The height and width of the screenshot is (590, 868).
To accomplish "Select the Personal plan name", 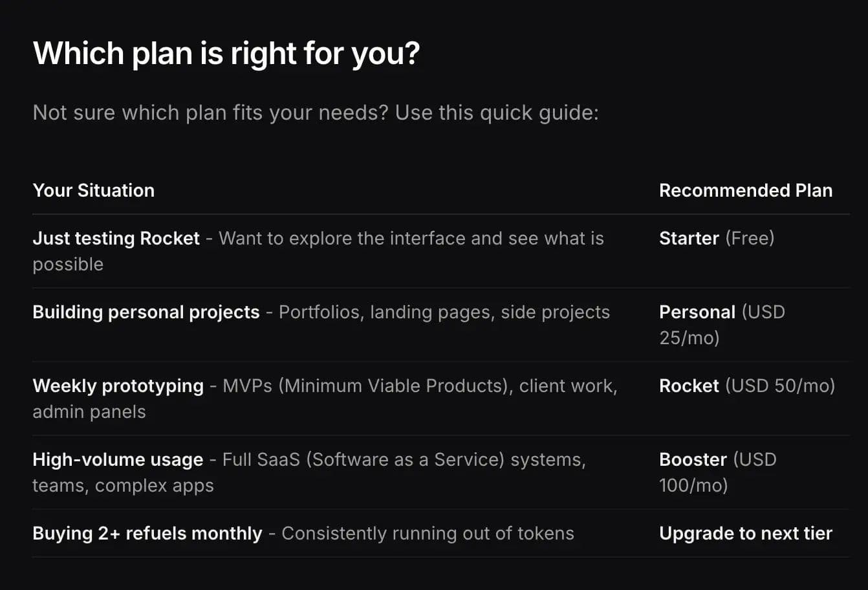I will pos(697,312).
